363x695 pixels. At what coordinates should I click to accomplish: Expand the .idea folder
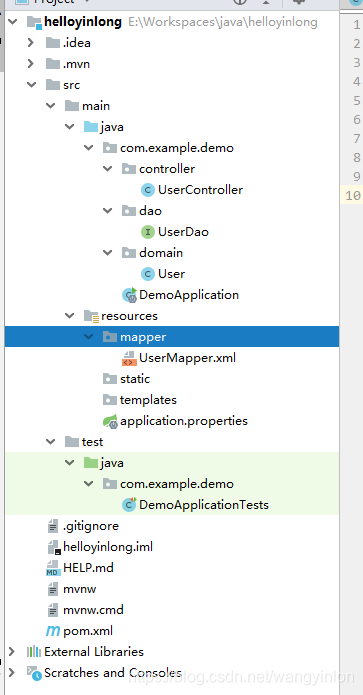click(x=31, y=43)
